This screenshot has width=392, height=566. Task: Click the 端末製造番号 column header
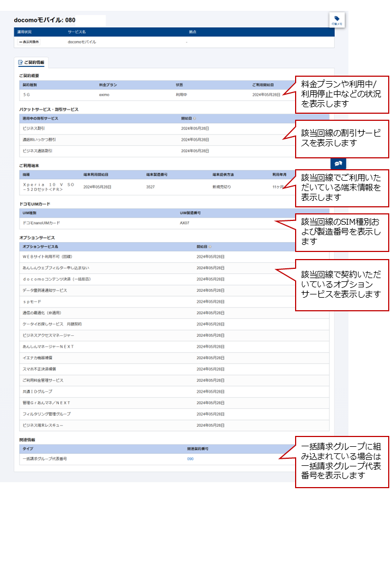pos(157,174)
